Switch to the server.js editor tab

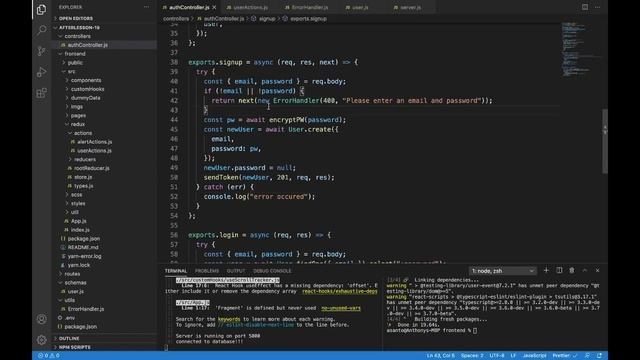410,7
